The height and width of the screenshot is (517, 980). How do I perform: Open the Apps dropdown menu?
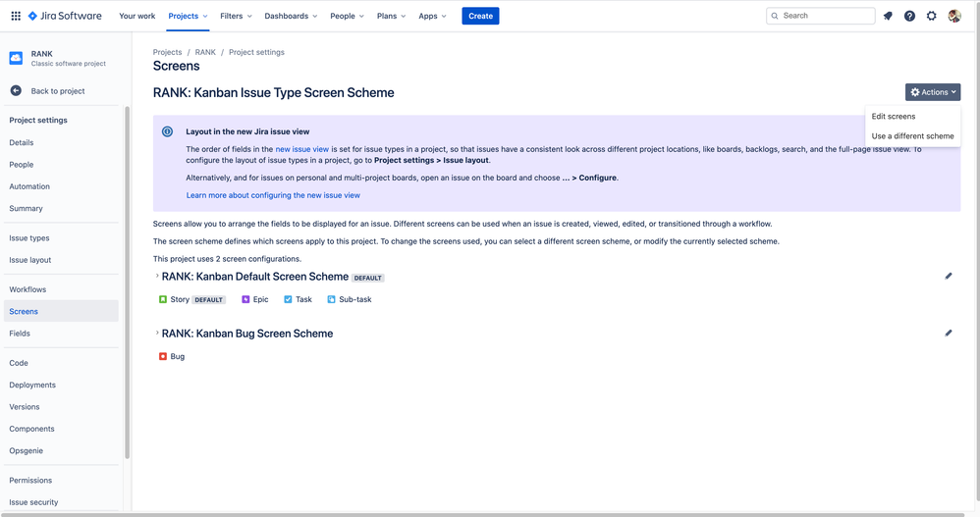point(432,17)
